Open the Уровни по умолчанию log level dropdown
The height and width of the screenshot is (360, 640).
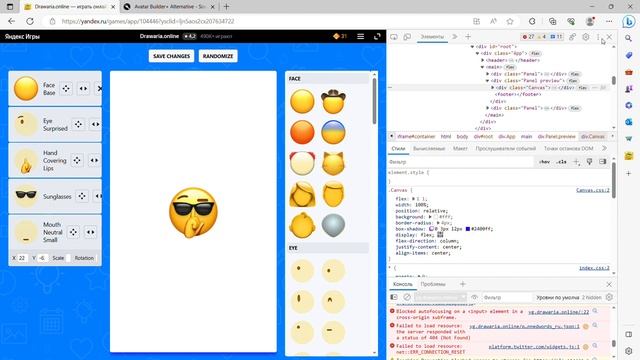pyautogui.click(x=558, y=298)
